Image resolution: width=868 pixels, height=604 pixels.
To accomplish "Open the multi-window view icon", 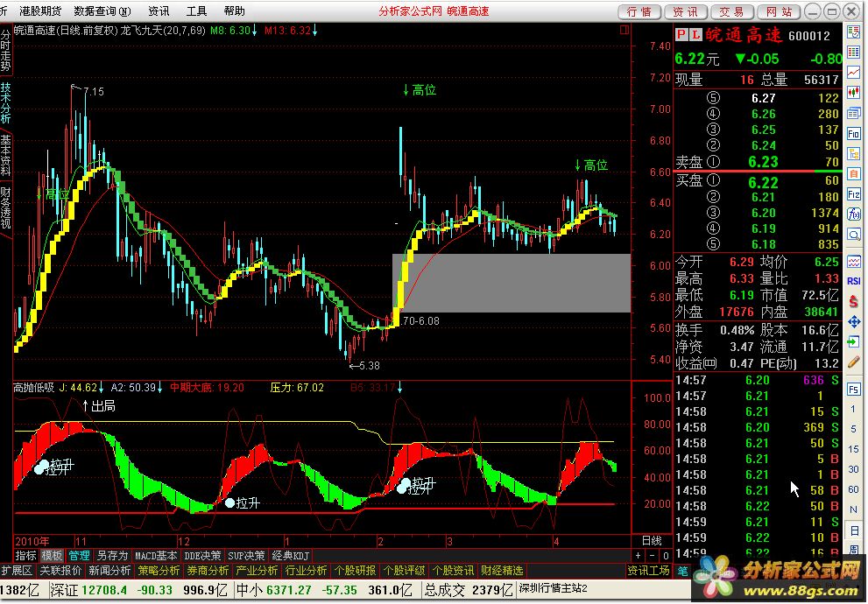I will coord(854,113).
